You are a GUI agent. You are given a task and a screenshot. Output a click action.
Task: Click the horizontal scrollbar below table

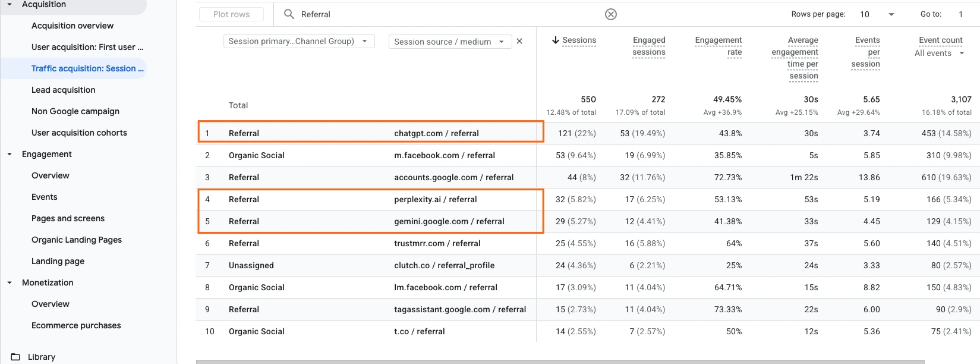[x=560, y=362]
